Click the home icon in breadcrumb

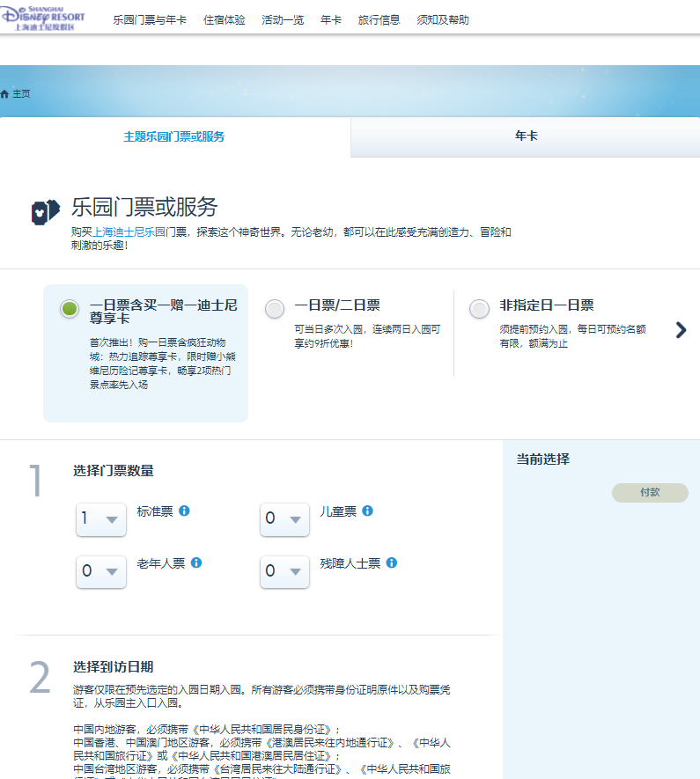click(4, 94)
